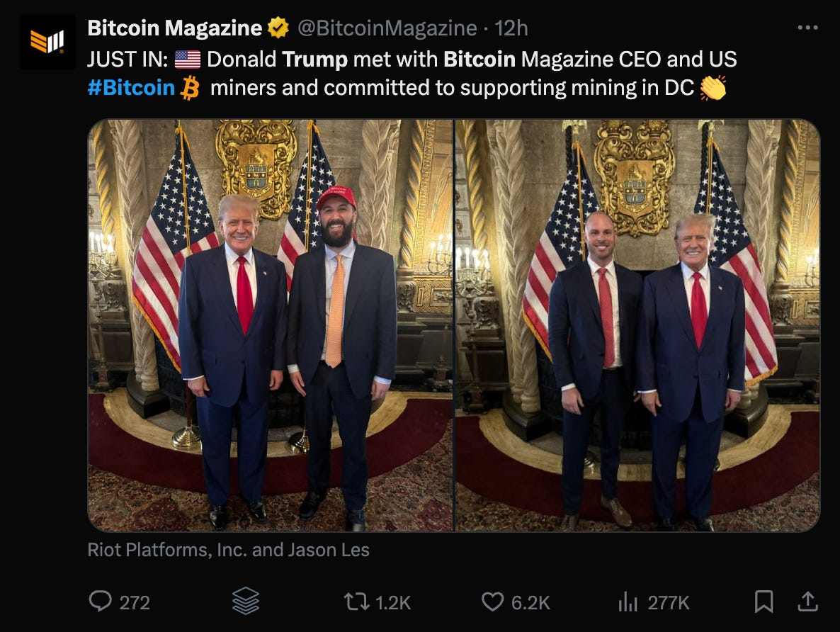This screenshot has height=632, width=840.
Task: Bookmark this tweet
Action: coord(764,602)
